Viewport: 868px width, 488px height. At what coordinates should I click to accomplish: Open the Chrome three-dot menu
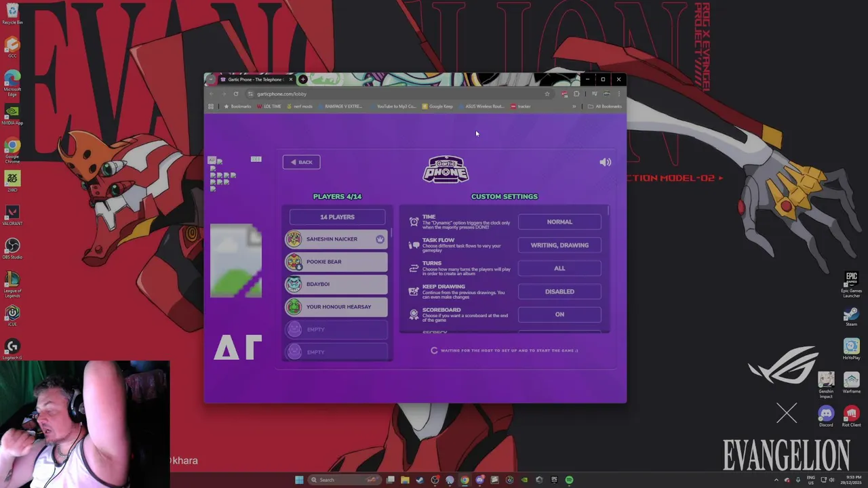click(618, 94)
